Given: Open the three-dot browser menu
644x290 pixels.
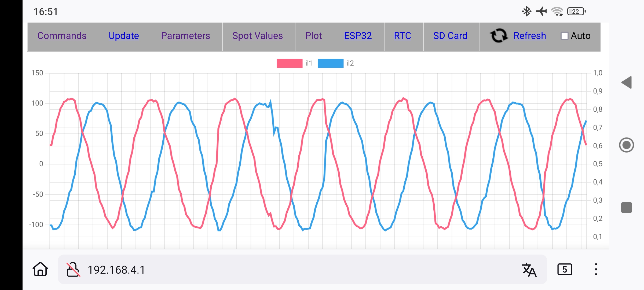Looking at the screenshot, I should [x=596, y=269].
